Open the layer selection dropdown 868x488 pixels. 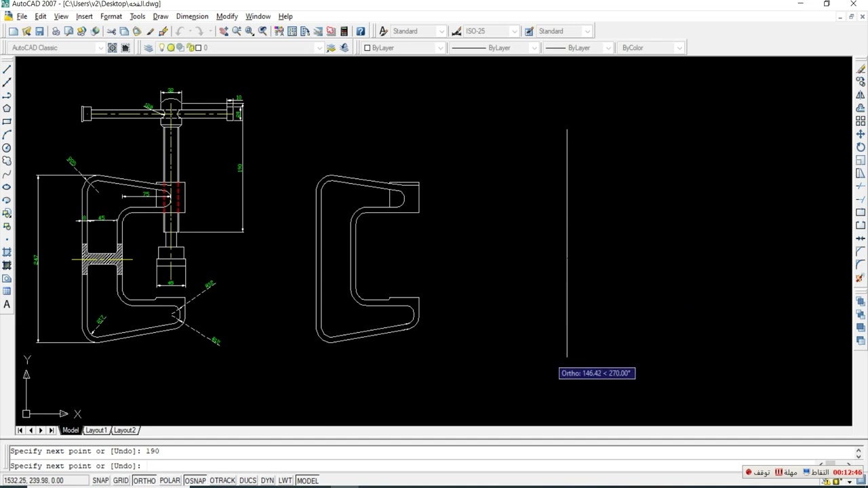click(x=319, y=47)
